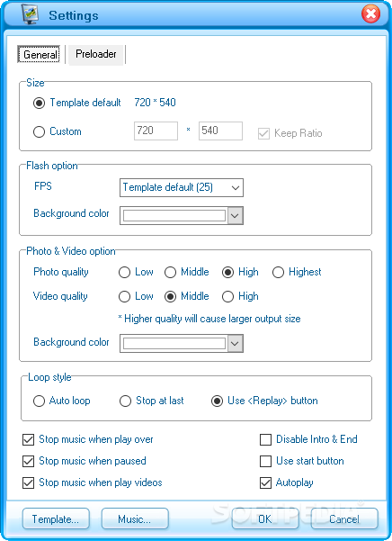Expand the Flash option background color dropdown arrow
This screenshot has width=392, height=541.
point(235,216)
